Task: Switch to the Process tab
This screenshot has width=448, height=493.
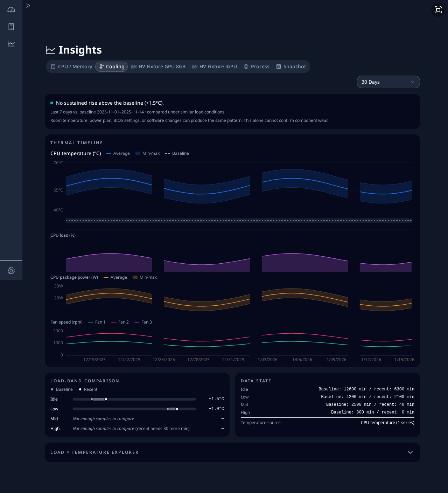Action: pos(257,67)
